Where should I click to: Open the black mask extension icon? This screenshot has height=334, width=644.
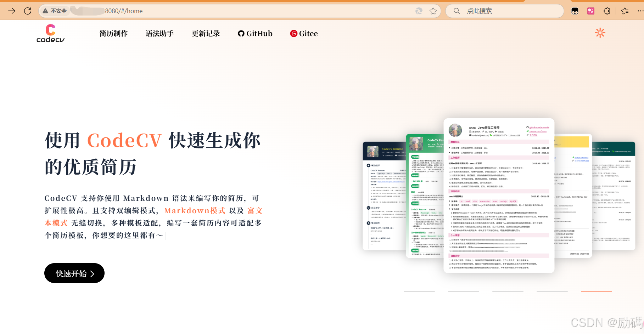coord(575,11)
